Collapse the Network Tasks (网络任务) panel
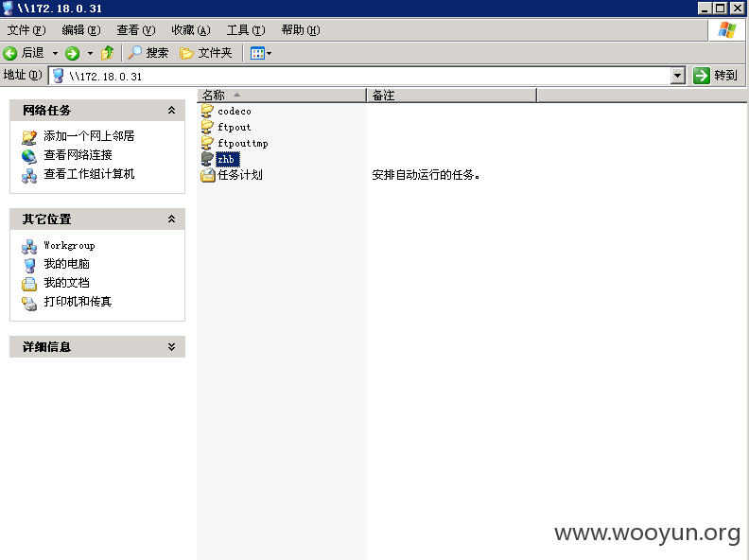 [171, 111]
